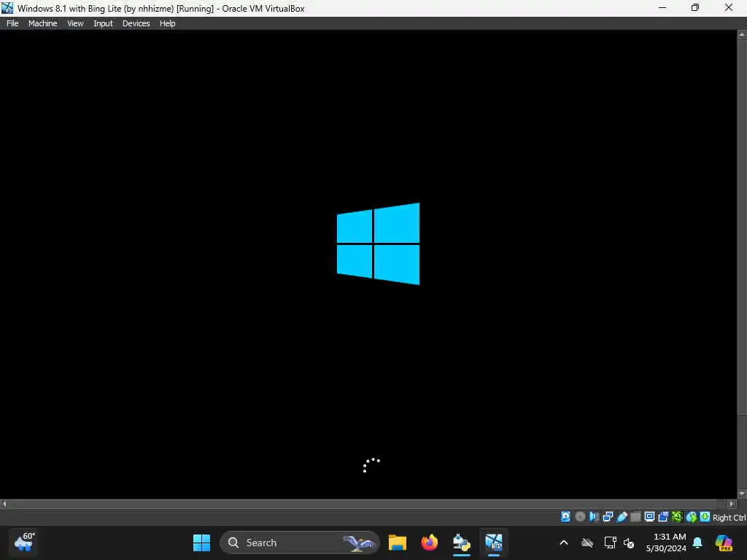Click the muted volume tray icon
The height and width of the screenshot is (560, 747).
point(629,542)
